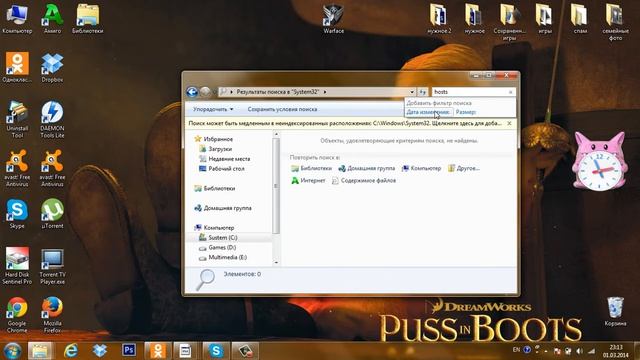Open Dropbox from the taskbar
Viewport: 640px width, 360px height.
coord(100,350)
